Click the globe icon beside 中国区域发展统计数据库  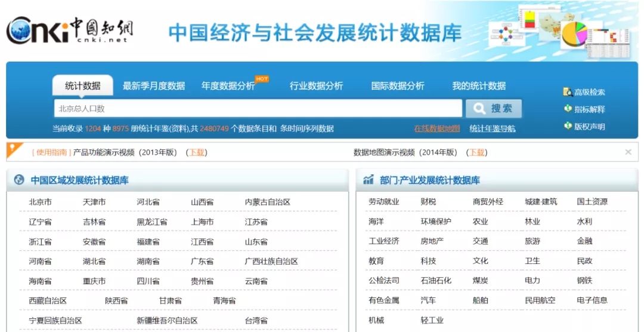pyautogui.click(x=19, y=180)
